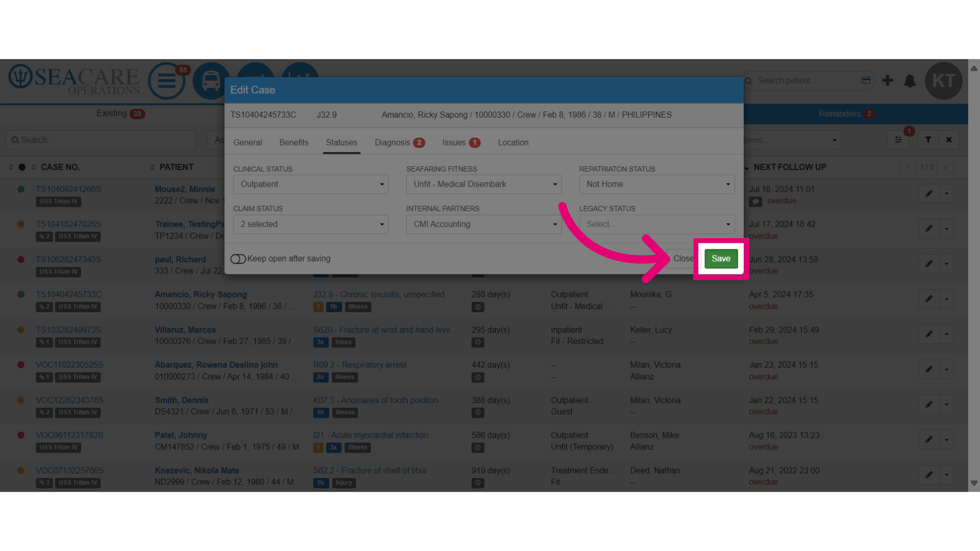Open the Diagnosis tab
980x551 pixels.
coord(400,142)
